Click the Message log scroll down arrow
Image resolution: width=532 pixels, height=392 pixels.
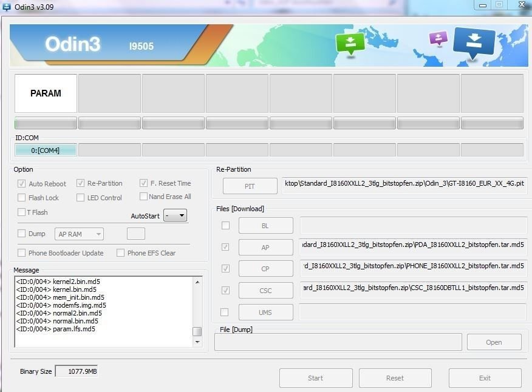tap(197, 342)
